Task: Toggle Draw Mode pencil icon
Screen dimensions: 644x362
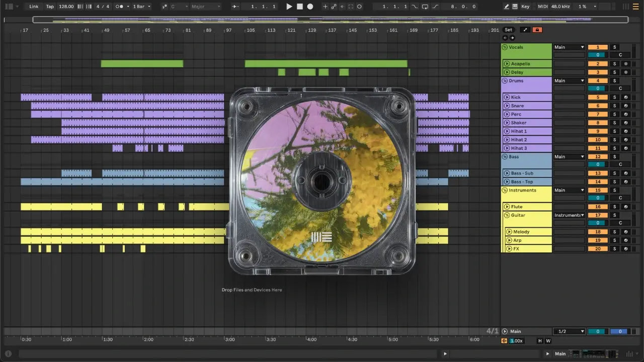Action: click(x=507, y=7)
